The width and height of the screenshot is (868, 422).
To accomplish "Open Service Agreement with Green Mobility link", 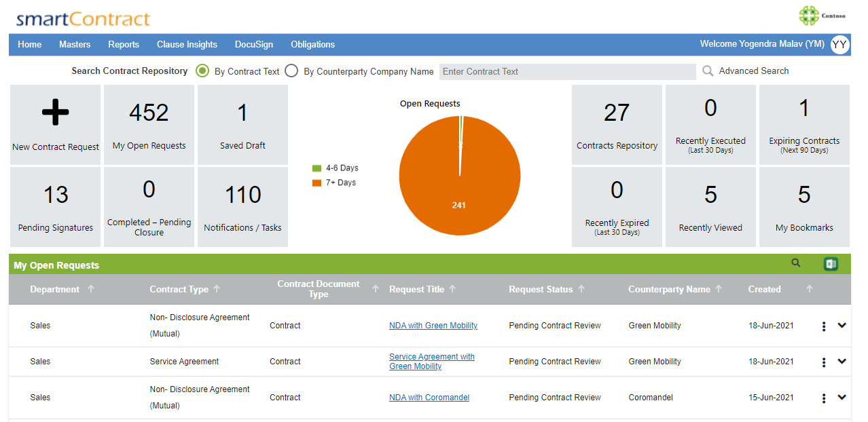I will click(x=432, y=362).
